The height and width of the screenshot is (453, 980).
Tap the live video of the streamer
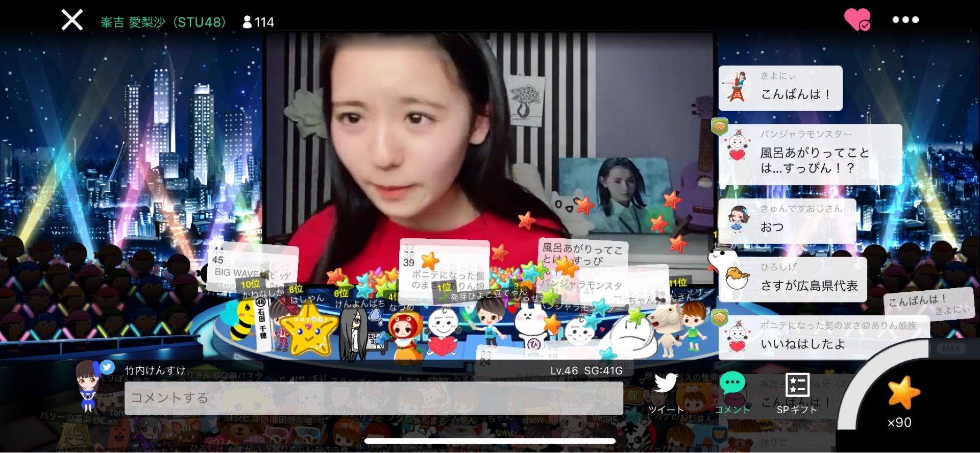click(489, 158)
